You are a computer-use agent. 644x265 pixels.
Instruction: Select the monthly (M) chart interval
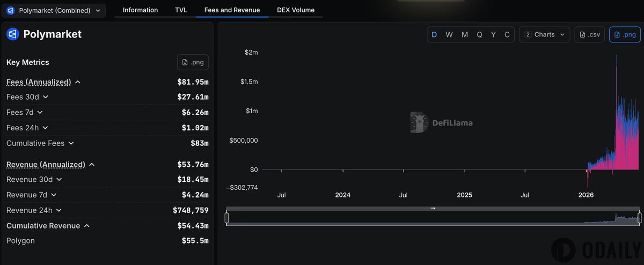pyautogui.click(x=465, y=35)
